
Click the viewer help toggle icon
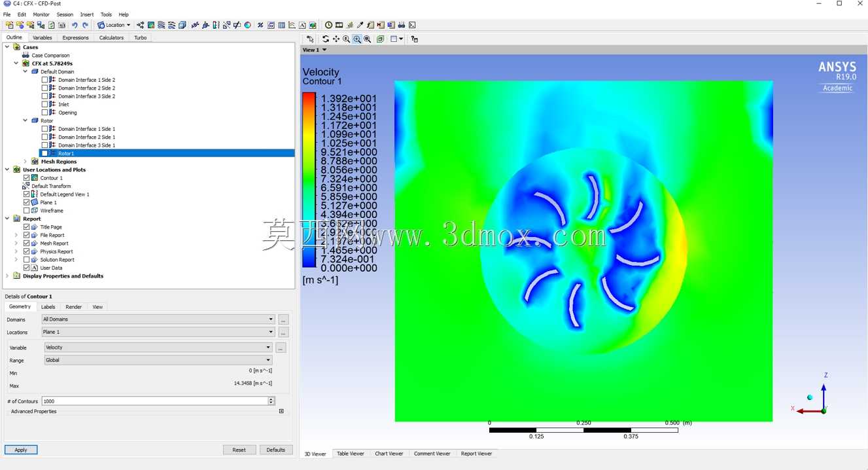coord(415,39)
